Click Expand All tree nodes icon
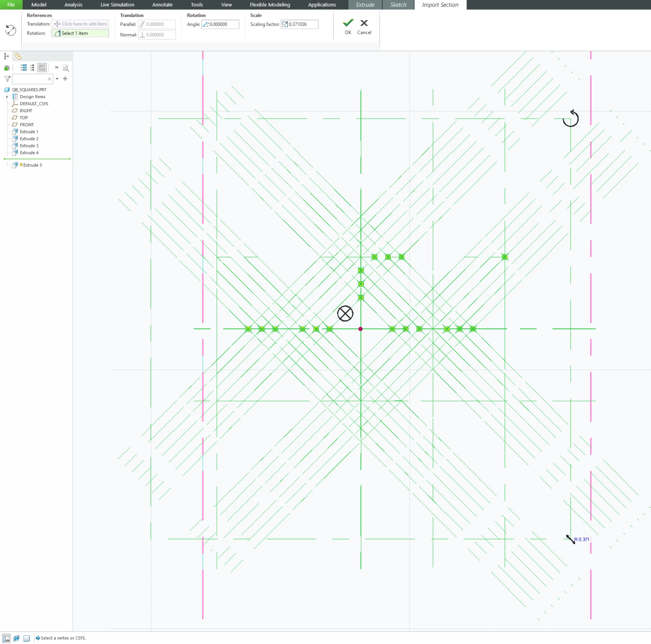Screen dimensions: 651x644 click(x=24, y=68)
